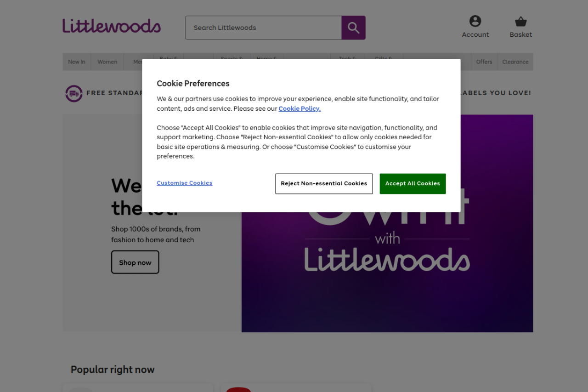The height and width of the screenshot is (392, 588).
Task: Click the Customise Cookies link
Action: pyautogui.click(x=184, y=183)
